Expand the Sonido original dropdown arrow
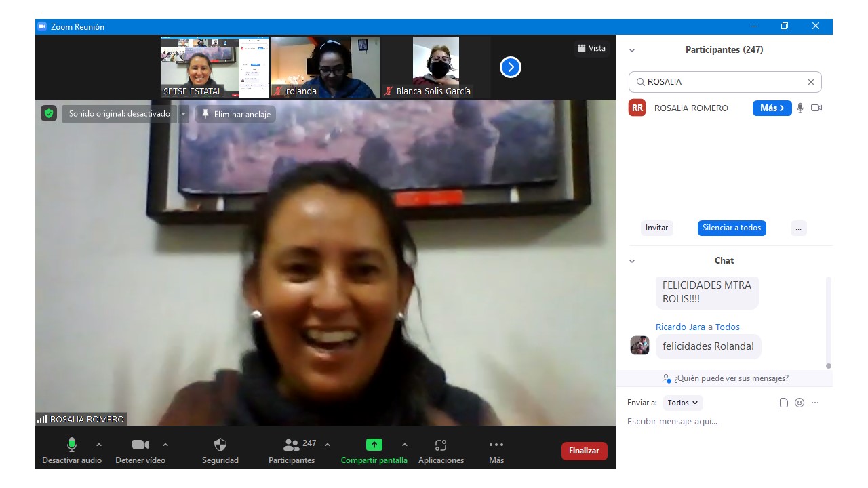The height and width of the screenshot is (488, 868). click(x=183, y=114)
